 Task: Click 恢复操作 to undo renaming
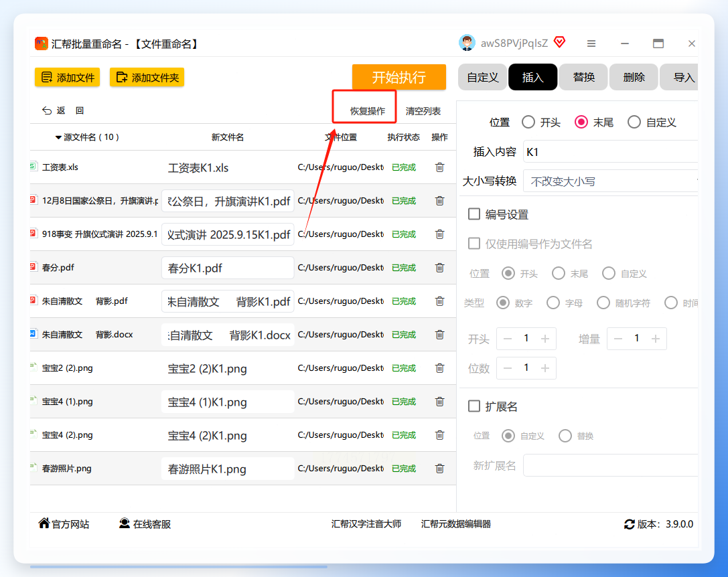[x=367, y=111]
